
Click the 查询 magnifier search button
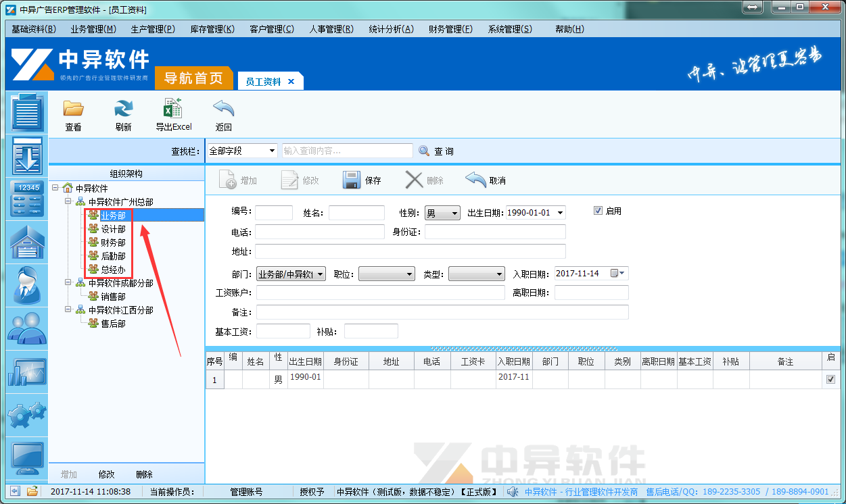point(436,151)
